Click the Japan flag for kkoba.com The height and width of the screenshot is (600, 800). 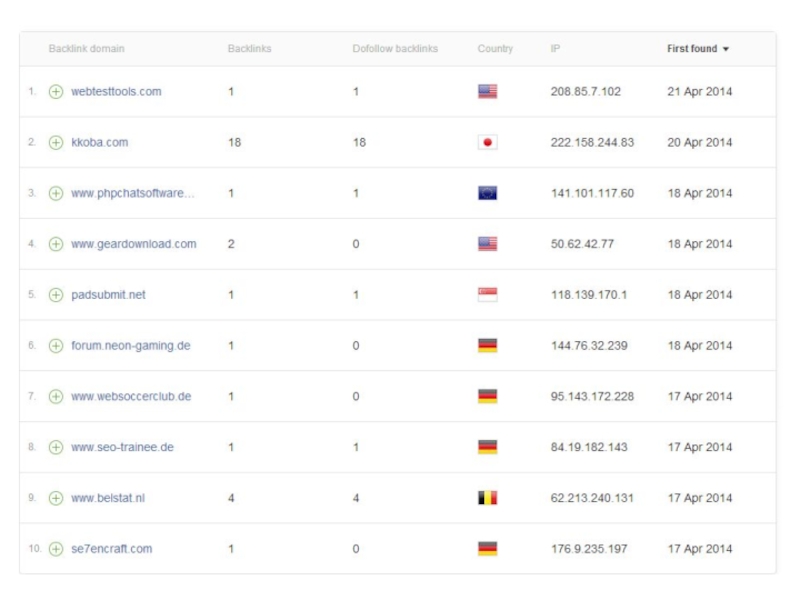(x=487, y=143)
